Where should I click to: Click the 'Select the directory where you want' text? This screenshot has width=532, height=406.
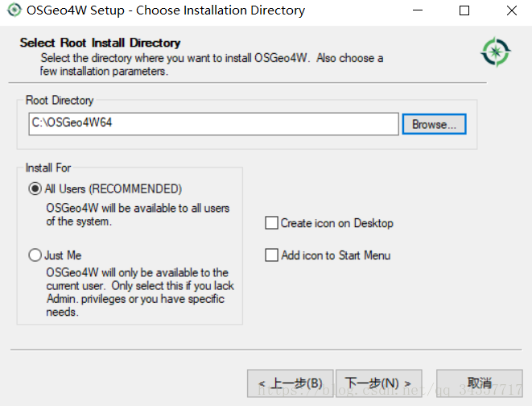point(212,64)
